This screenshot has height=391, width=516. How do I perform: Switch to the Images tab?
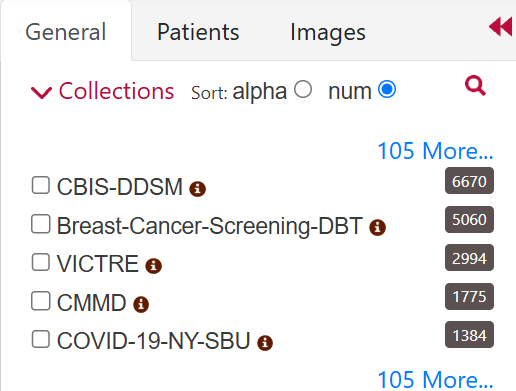coord(328,32)
